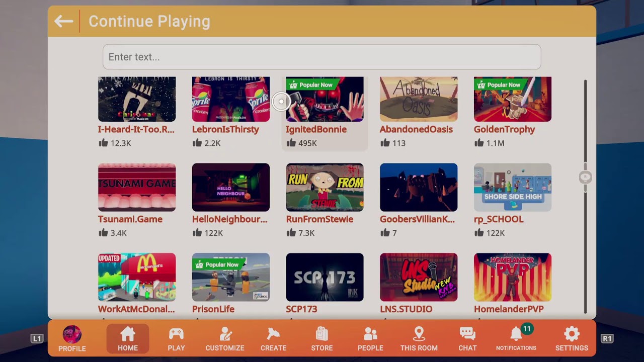Click the 'LNS.STUDIO' room title
Screen dimensions: 644x362
tap(406, 309)
